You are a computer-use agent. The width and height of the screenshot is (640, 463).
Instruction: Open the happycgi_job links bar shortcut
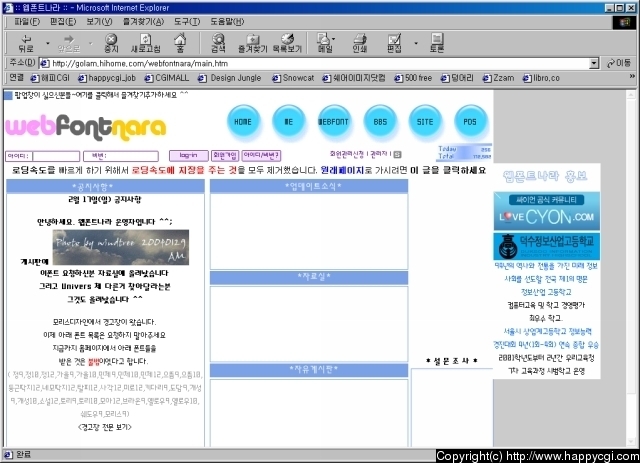click(107, 78)
